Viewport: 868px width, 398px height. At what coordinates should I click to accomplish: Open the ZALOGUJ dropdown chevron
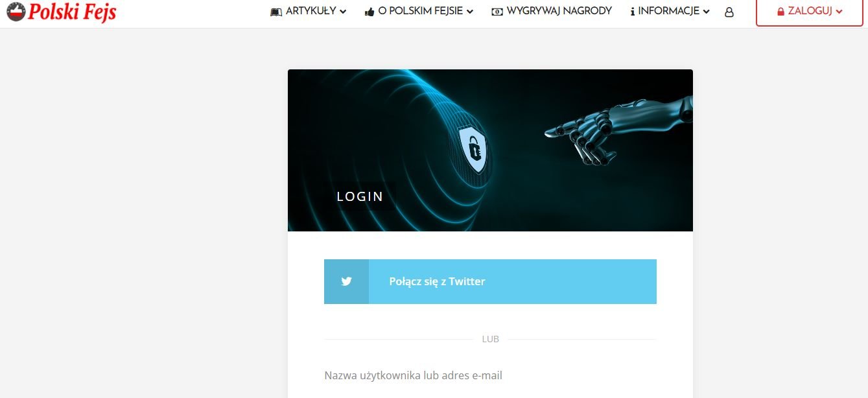point(839,12)
